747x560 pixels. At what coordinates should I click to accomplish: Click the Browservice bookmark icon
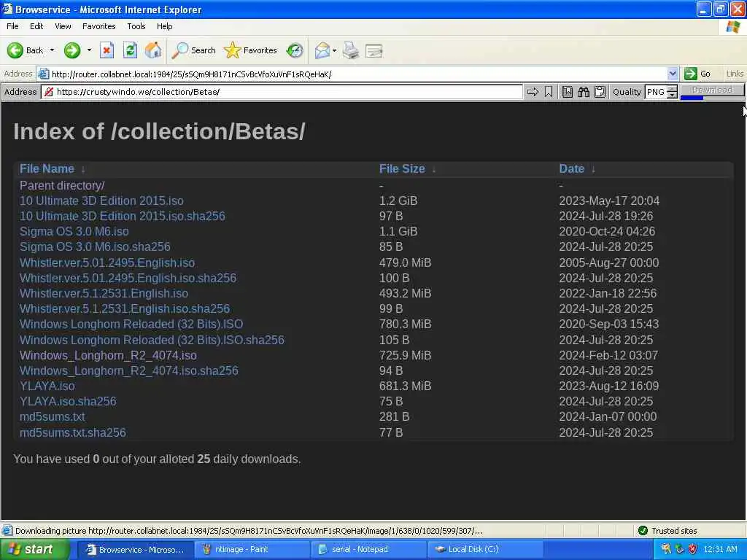pos(549,91)
